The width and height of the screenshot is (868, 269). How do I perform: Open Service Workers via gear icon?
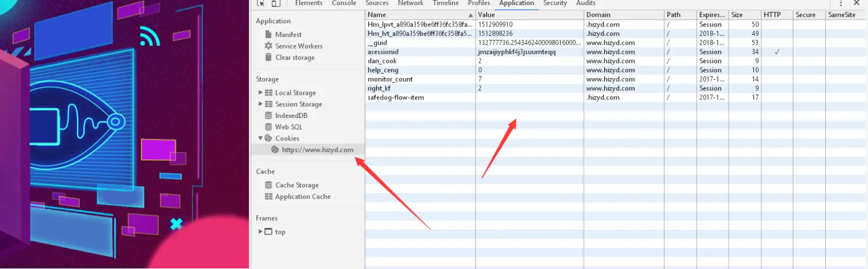click(x=269, y=46)
